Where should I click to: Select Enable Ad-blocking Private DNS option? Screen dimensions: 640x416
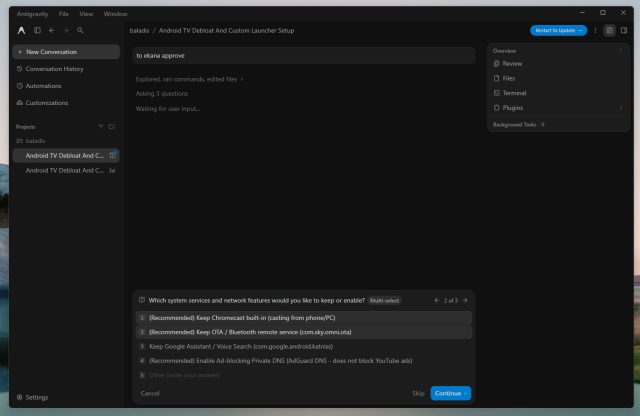(x=304, y=360)
